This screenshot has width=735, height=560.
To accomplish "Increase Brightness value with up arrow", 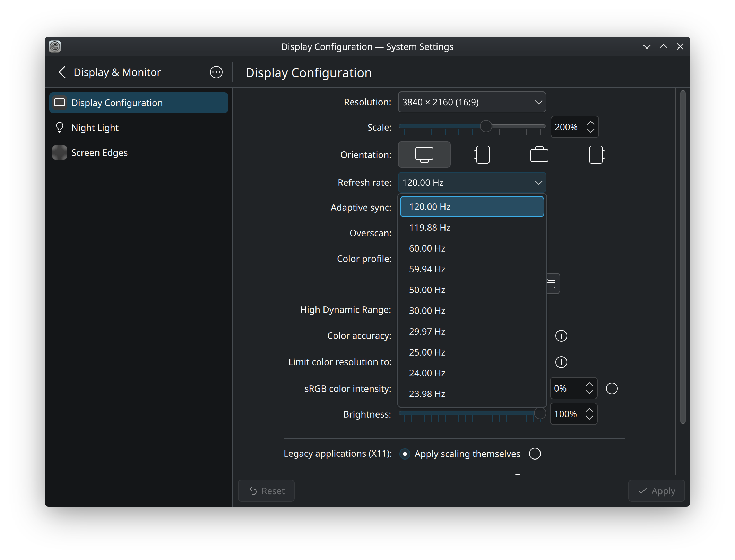I will coord(589,410).
